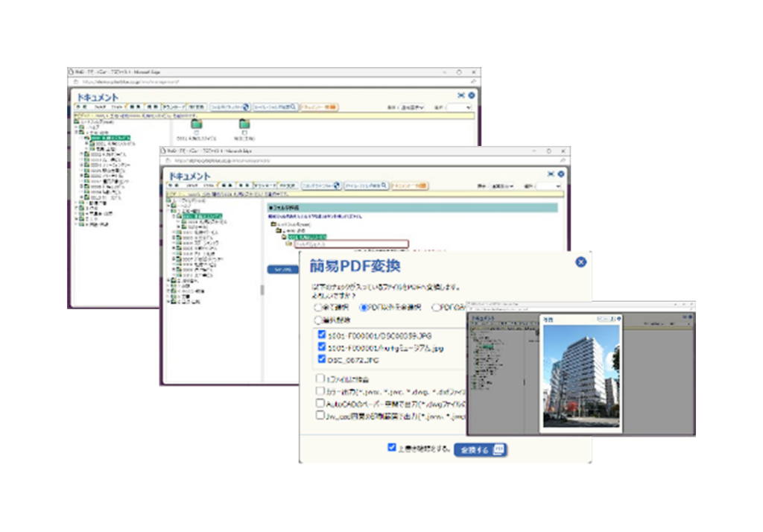This screenshot has height=532, width=763.
Task: Toggle the overwrite confirmation checkbox beside convert button
Action: coord(392,447)
